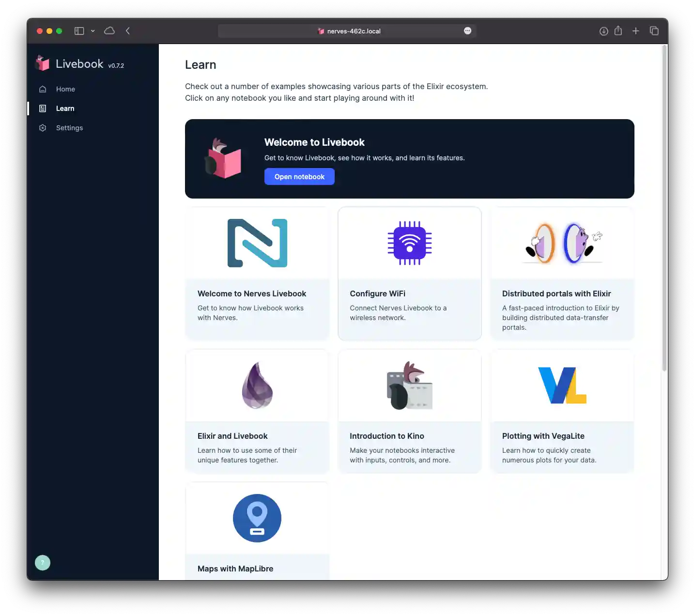Open a new tab with the plus icon

[636, 31]
